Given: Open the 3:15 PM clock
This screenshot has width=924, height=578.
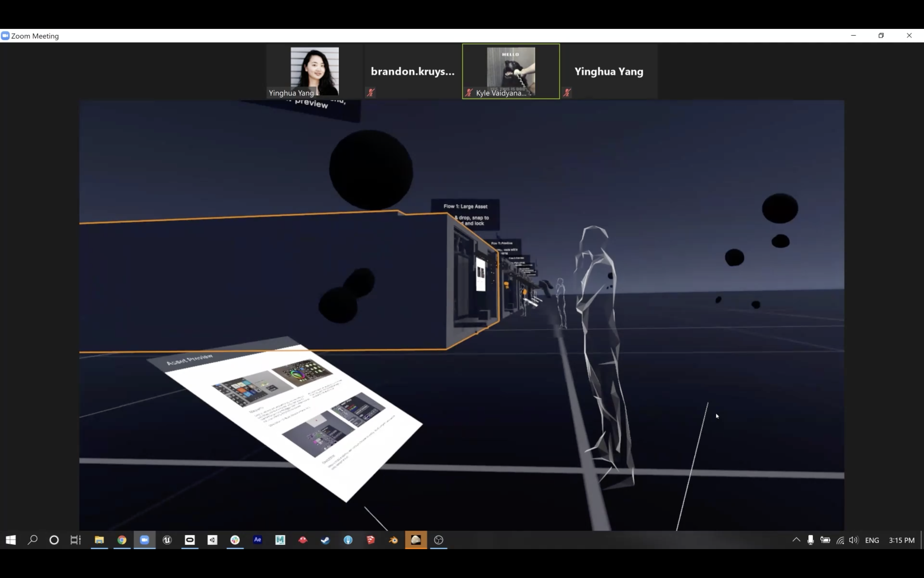Looking at the screenshot, I should (902, 540).
